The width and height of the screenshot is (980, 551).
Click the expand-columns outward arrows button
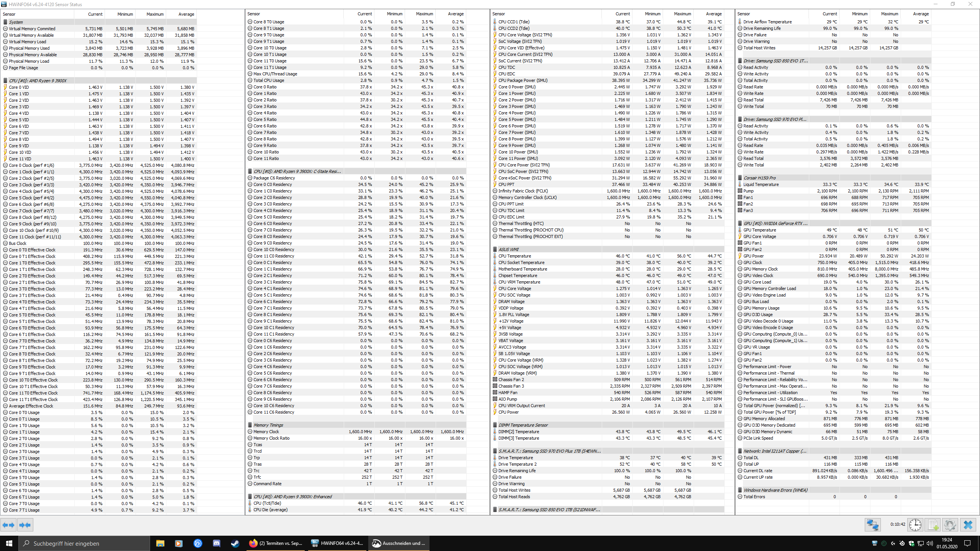click(8, 525)
